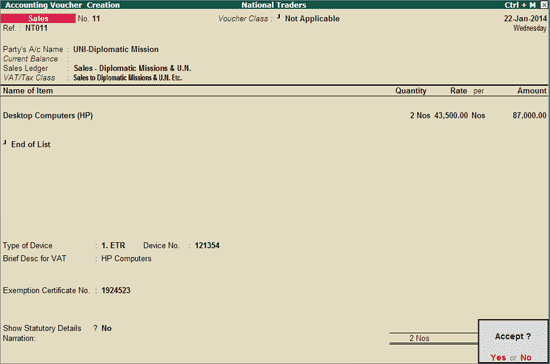Close the voucher screen with X icon
Image resolution: width=550 pixels, height=364 pixels.
(x=544, y=5)
